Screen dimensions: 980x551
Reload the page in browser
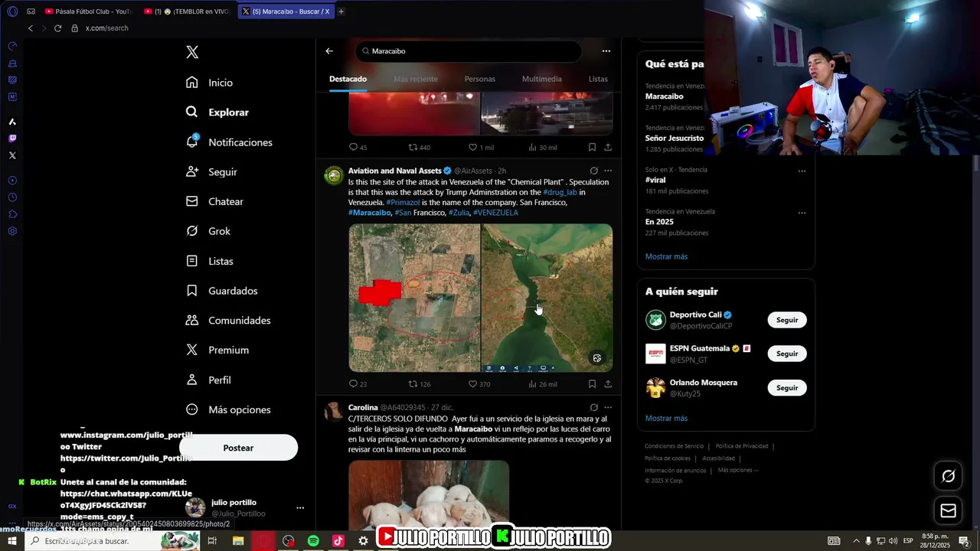(57, 28)
